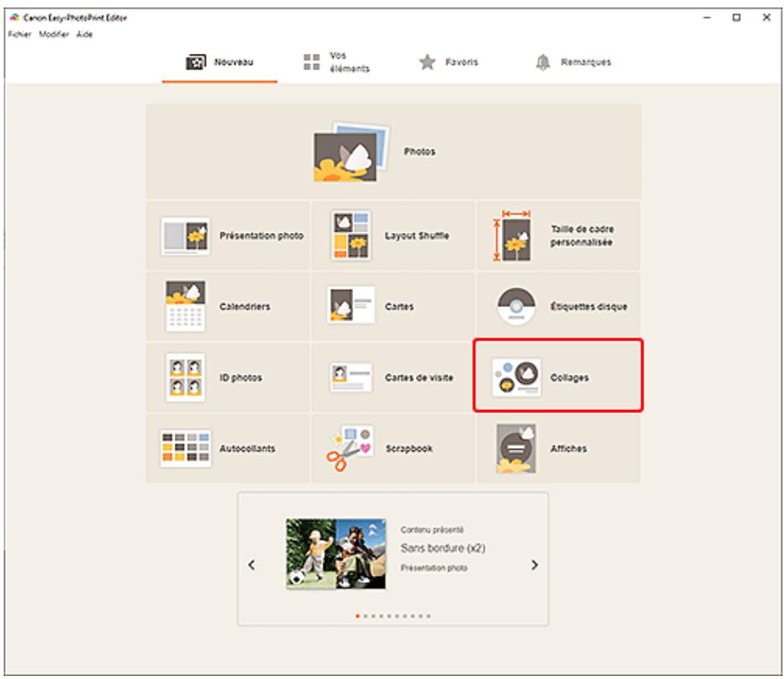The height and width of the screenshot is (679, 784).
Task: Show previous featured content
Action: tap(252, 565)
